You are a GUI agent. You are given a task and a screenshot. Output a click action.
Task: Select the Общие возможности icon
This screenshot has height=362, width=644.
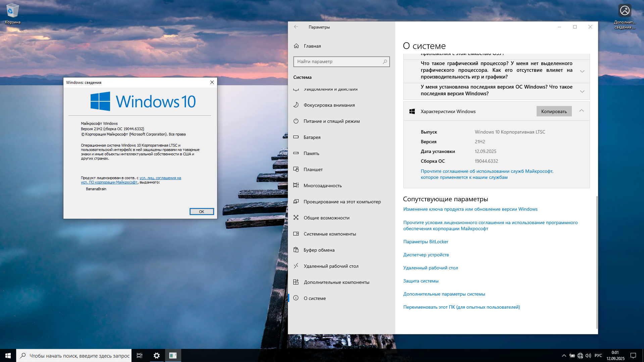(296, 218)
